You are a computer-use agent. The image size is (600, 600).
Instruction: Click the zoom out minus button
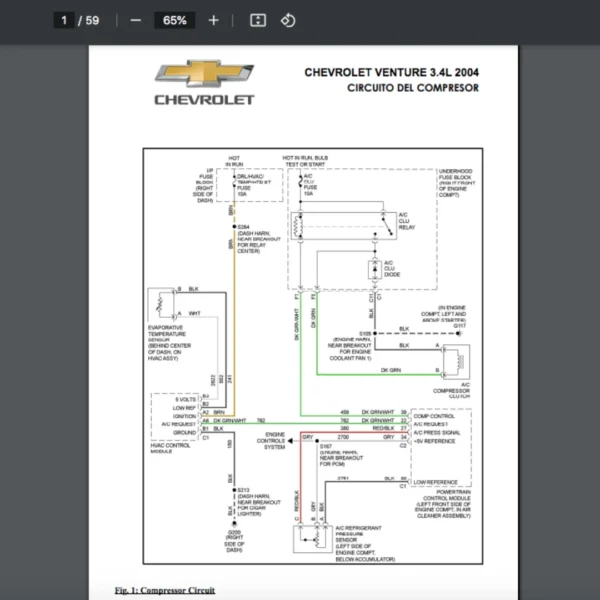136,20
